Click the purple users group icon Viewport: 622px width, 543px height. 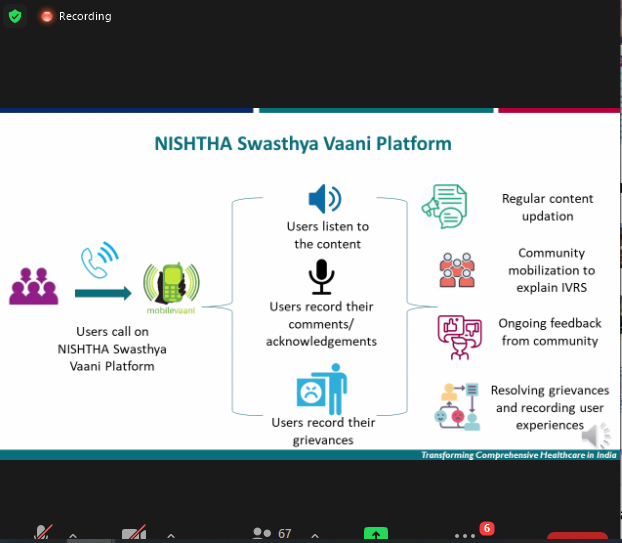34,286
